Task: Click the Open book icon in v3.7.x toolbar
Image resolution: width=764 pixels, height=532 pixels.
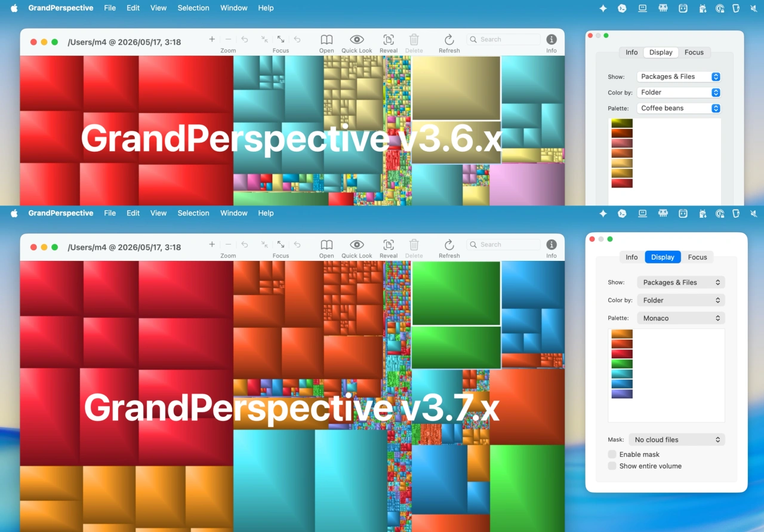Action: (326, 244)
